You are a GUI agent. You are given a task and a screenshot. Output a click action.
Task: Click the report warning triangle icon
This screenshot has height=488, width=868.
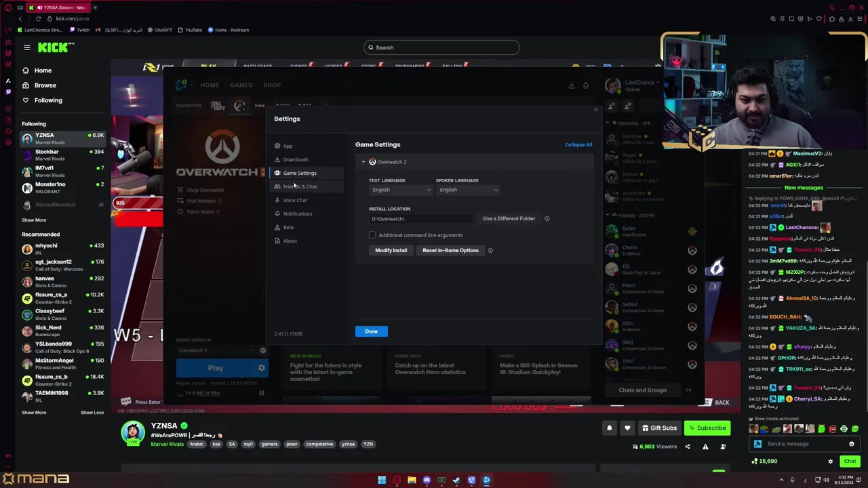705,447
